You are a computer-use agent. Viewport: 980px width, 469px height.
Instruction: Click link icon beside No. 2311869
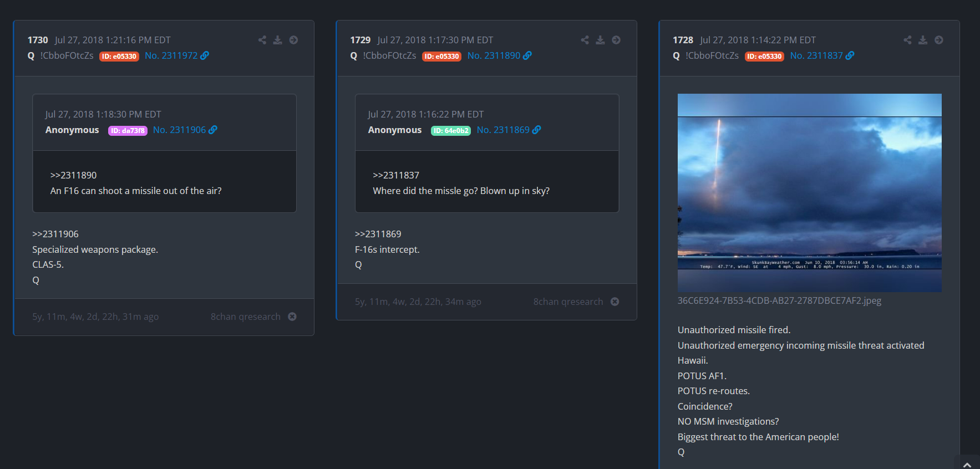pyautogui.click(x=536, y=130)
